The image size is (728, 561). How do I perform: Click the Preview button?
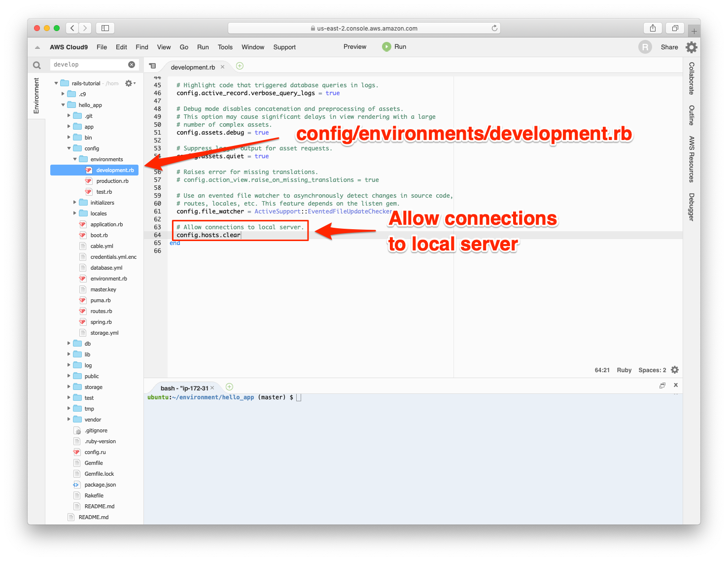pos(354,47)
